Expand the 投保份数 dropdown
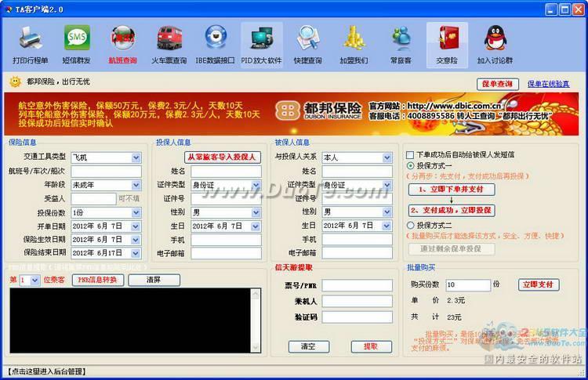Viewport: 588px width, 380px height. pyautogui.click(x=136, y=212)
